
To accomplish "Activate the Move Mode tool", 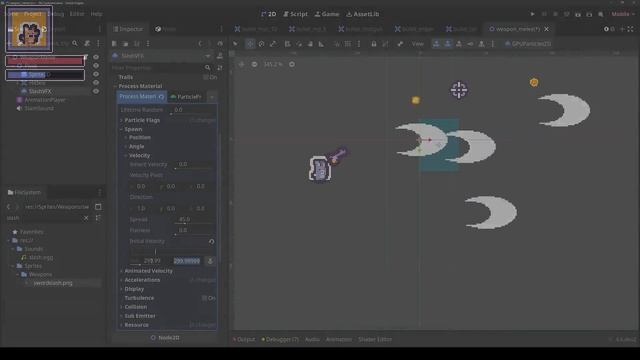I will (x=250, y=44).
